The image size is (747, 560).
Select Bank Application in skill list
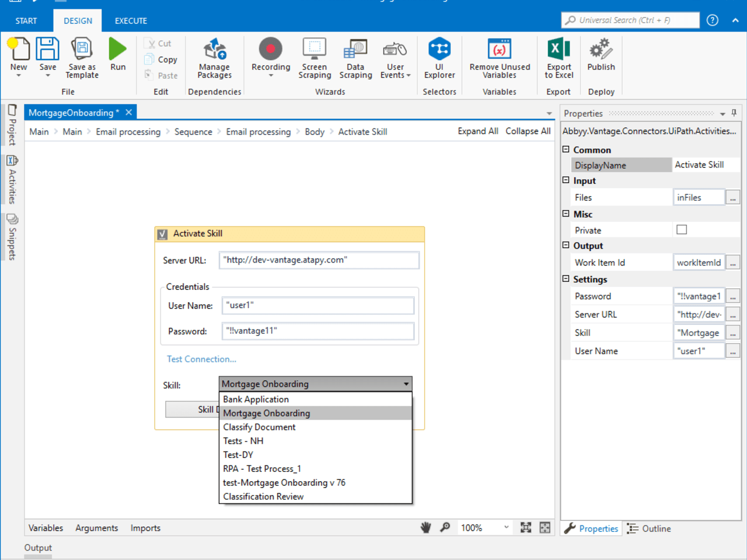click(316, 399)
